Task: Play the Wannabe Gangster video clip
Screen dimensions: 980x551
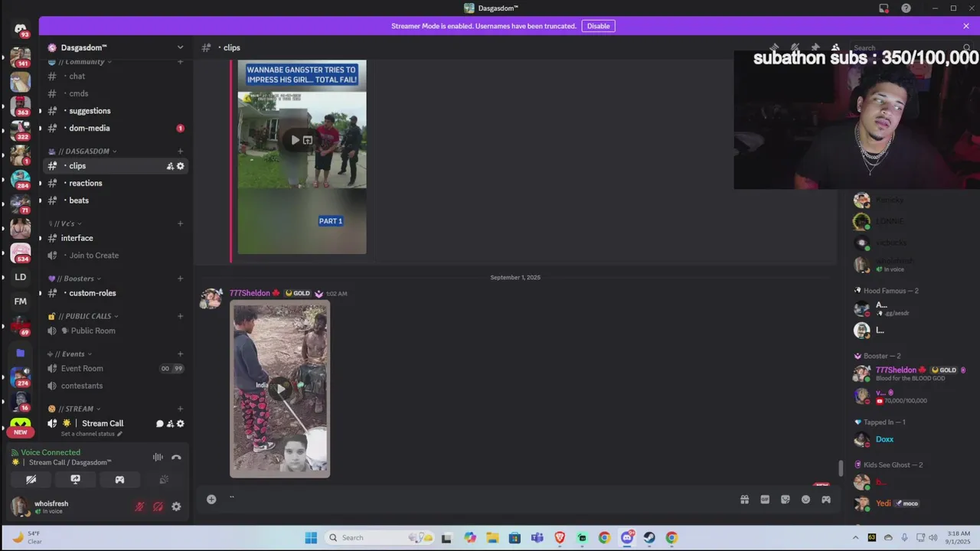Action: [x=296, y=140]
